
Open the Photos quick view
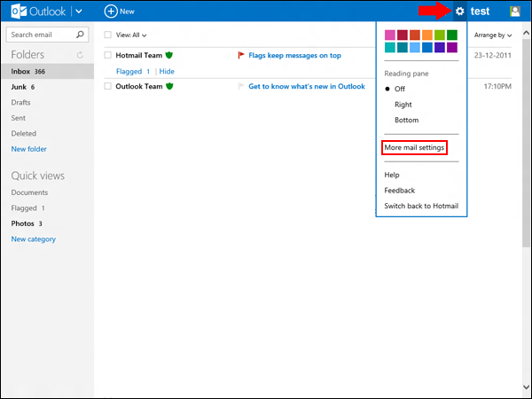point(27,223)
